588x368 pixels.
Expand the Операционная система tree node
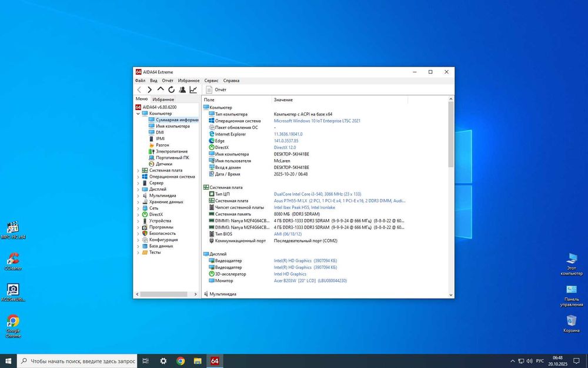pyautogui.click(x=138, y=177)
